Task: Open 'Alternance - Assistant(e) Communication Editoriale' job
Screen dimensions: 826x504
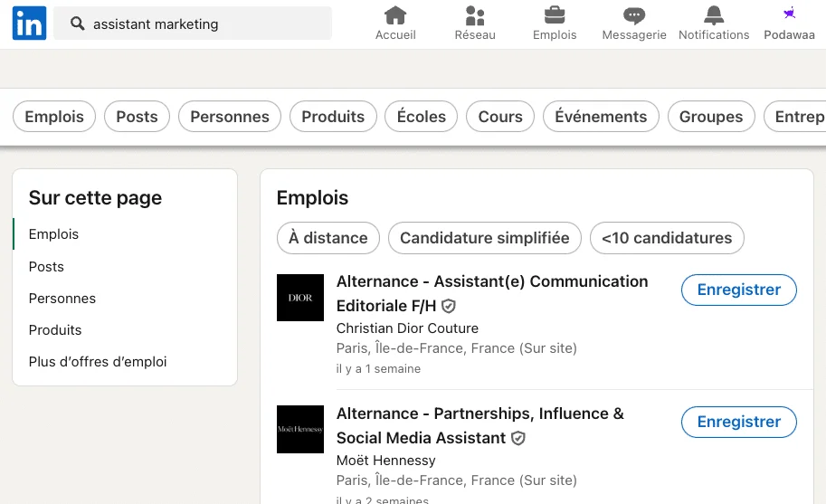Action: pos(492,293)
